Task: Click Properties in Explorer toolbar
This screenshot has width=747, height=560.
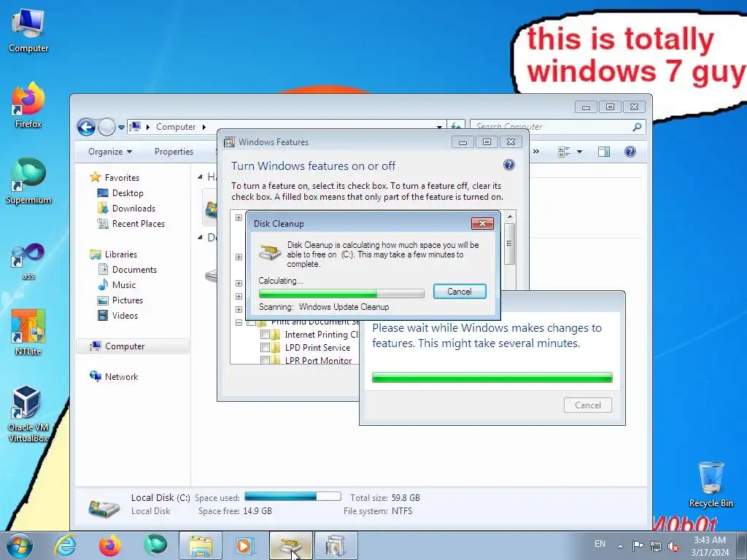Action: point(174,152)
